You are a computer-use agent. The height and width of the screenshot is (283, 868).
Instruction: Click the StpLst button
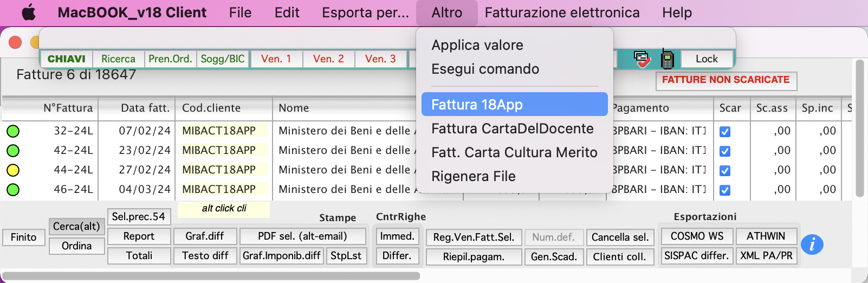pos(346,255)
